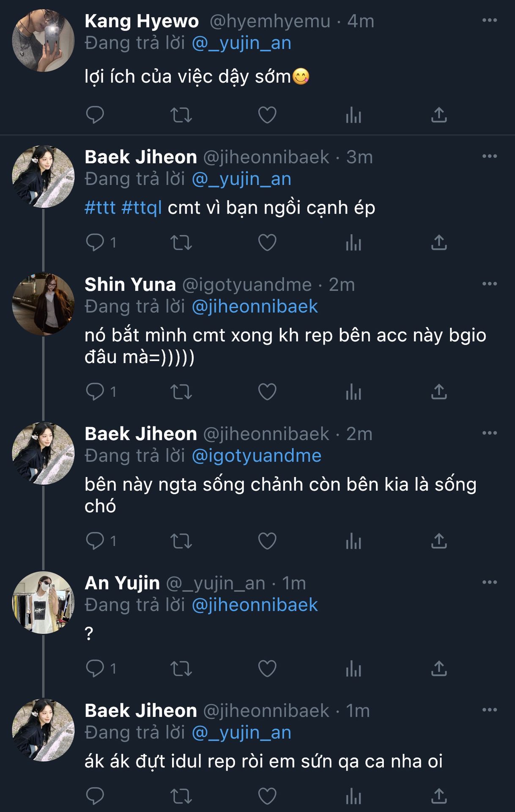Image resolution: width=515 pixels, height=812 pixels.
Task: Open Kang Hyewo's profile picture
Action: (43, 41)
